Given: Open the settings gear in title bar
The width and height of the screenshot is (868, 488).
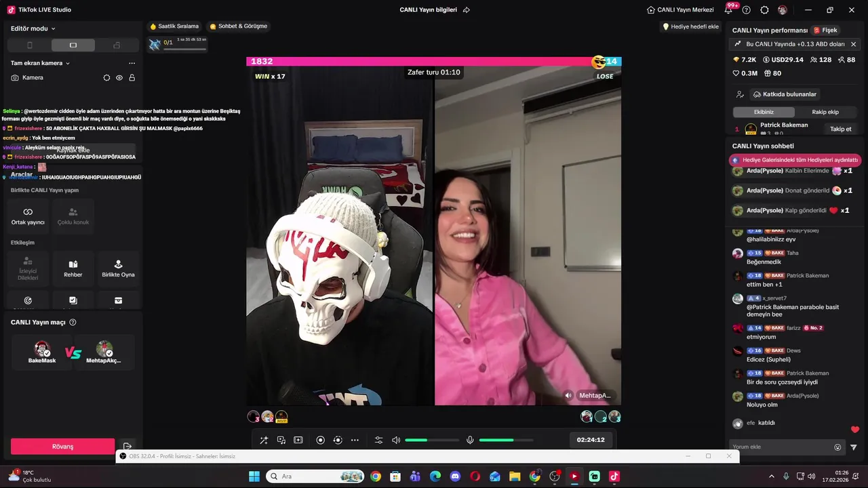Looking at the screenshot, I should [765, 10].
